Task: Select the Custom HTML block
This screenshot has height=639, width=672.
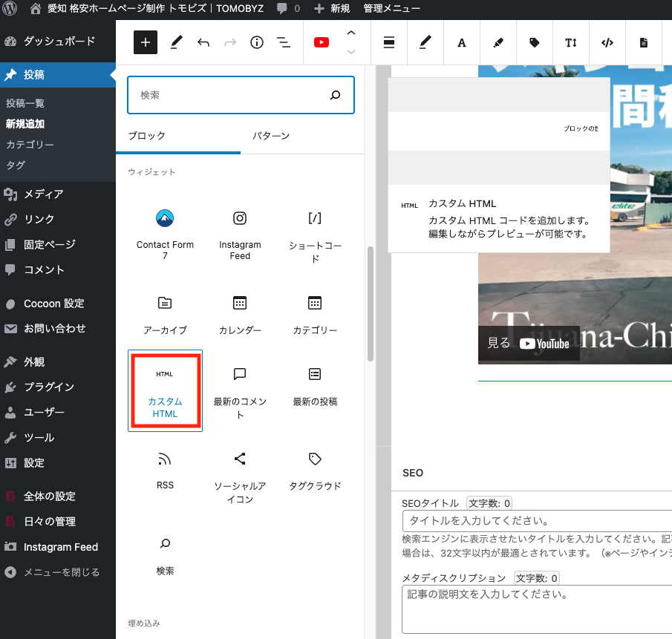Action: (165, 390)
